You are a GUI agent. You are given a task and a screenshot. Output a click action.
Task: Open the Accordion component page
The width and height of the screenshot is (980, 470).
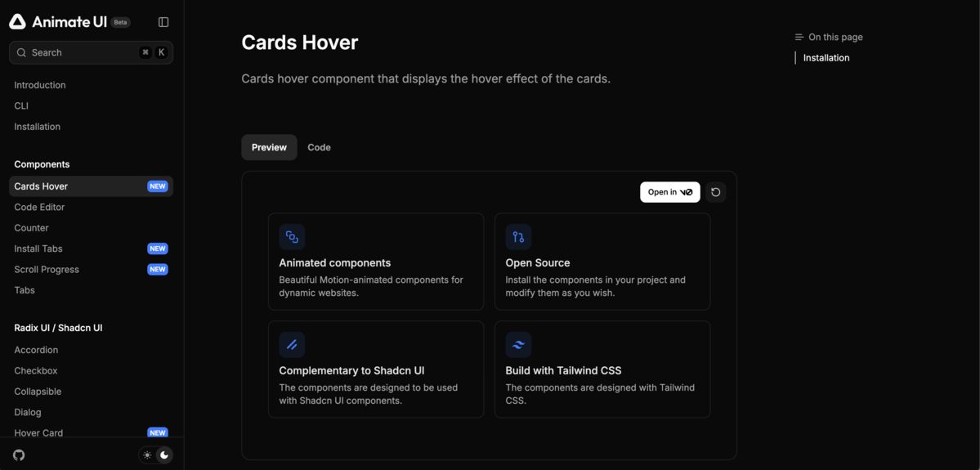tap(36, 350)
